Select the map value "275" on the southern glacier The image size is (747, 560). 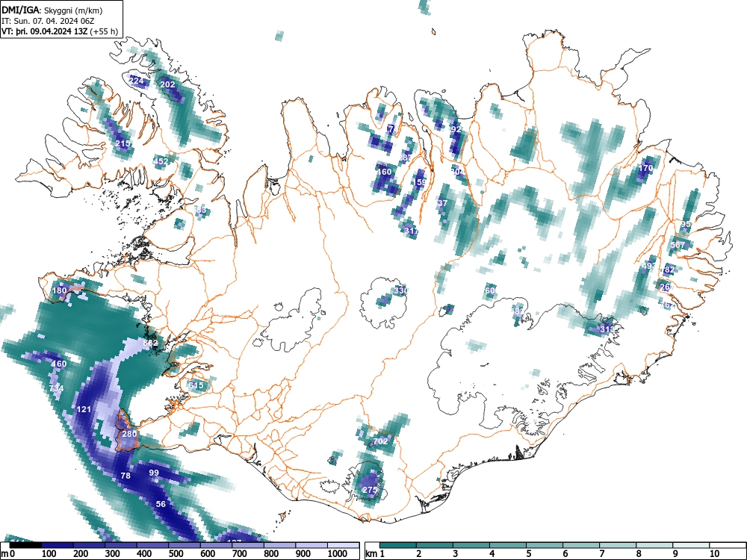370,490
